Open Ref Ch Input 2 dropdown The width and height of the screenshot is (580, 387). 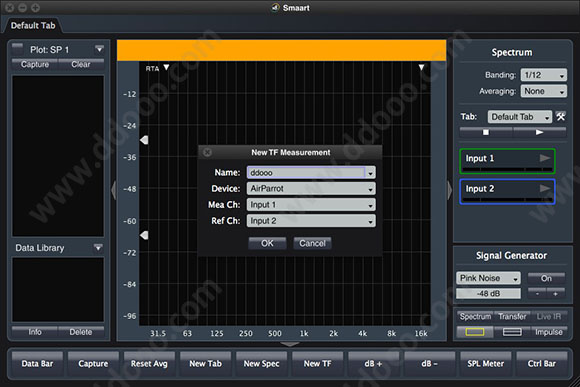pos(311,221)
